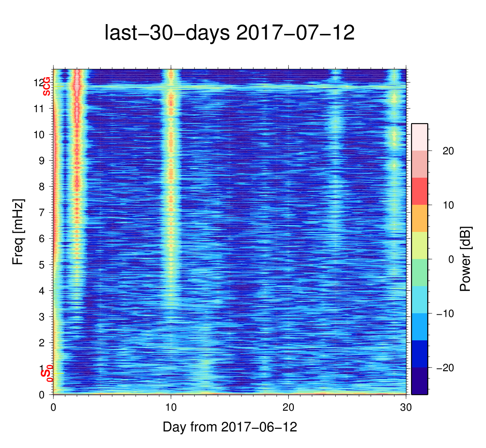Select the "Freq [mHz]" y-axis label

coord(18,232)
